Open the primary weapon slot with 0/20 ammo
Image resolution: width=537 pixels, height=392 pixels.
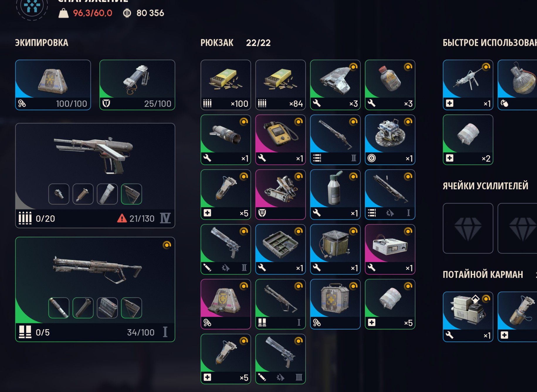point(95,175)
